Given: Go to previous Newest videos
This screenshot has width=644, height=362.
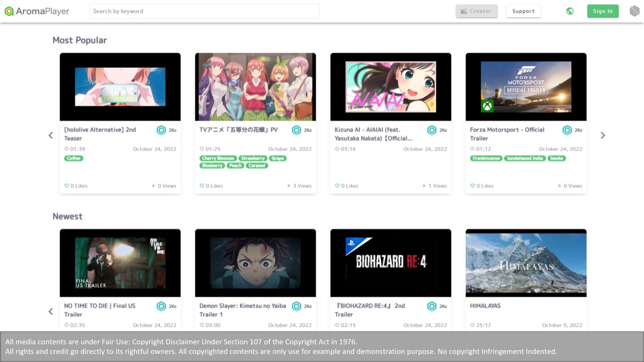Looking at the screenshot, I should (x=51, y=312).
